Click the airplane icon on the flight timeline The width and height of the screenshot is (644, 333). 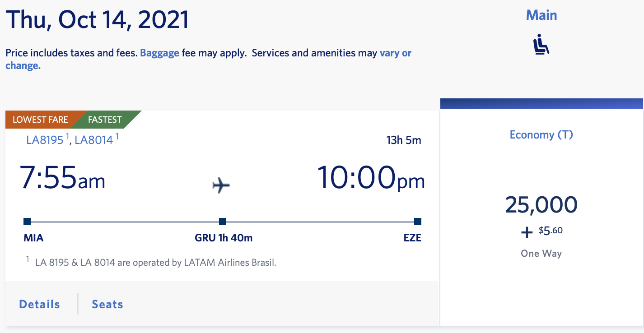click(x=222, y=184)
